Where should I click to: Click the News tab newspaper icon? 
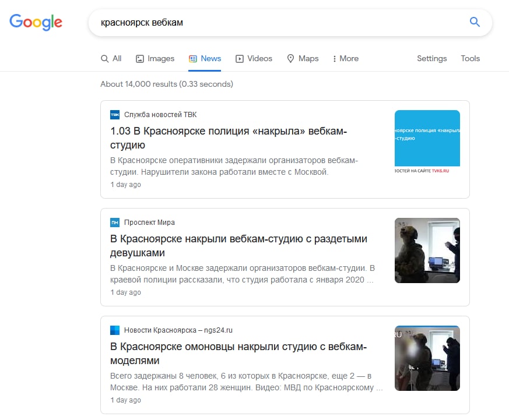tap(193, 59)
